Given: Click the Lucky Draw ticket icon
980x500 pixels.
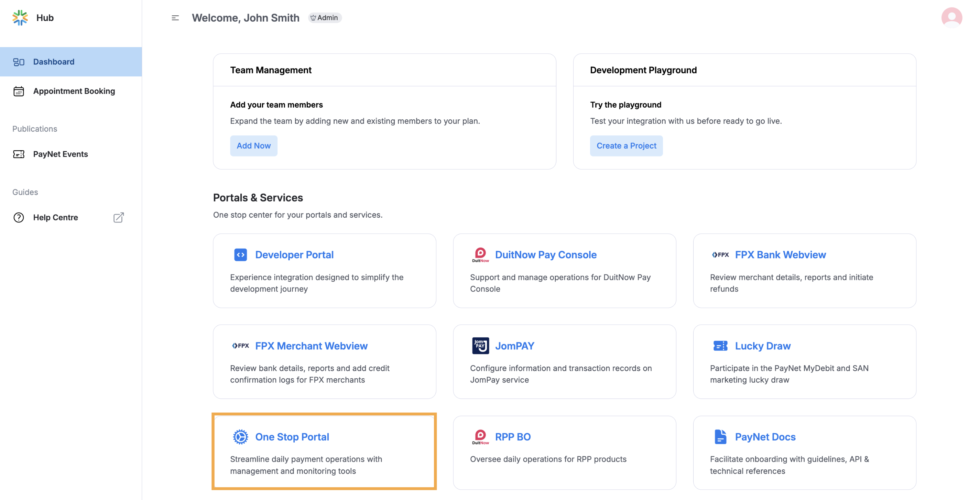Looking at the screenshot, I should [x=720, y=346].
